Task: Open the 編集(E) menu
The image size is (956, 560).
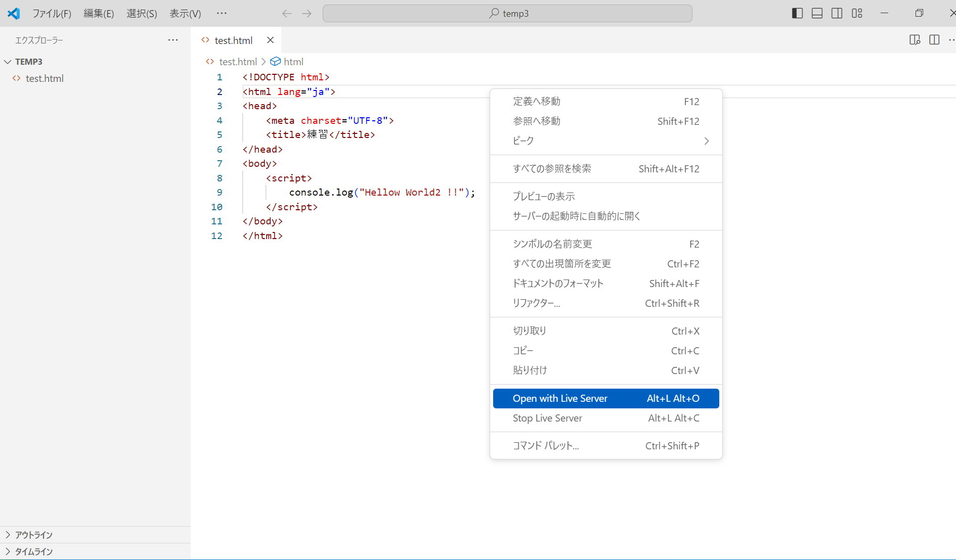Action: (99, 14)
